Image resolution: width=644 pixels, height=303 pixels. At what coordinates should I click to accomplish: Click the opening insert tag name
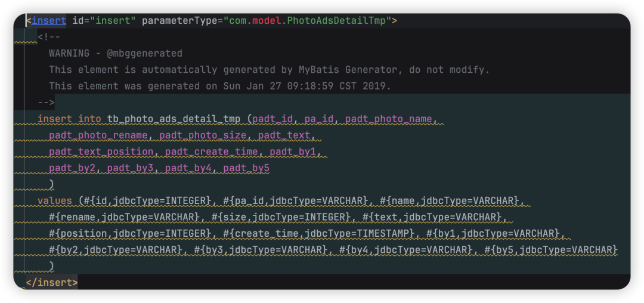[49, 21]
